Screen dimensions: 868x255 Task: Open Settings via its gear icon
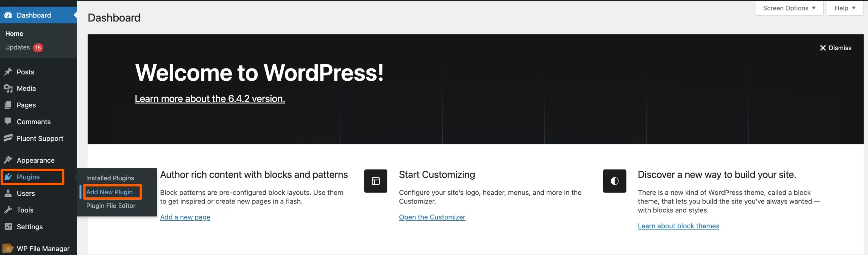(x=8, y=227)
